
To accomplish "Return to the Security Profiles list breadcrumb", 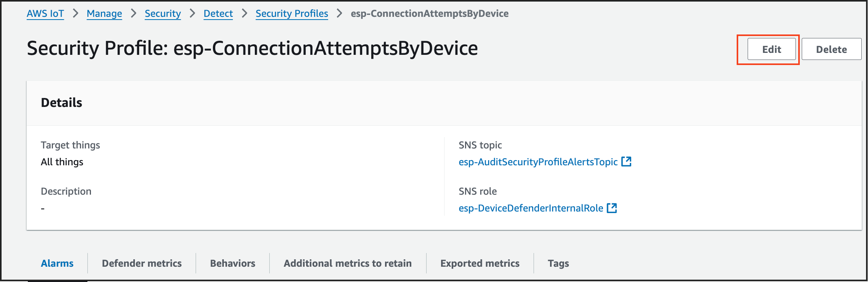I will click(292, 13).
